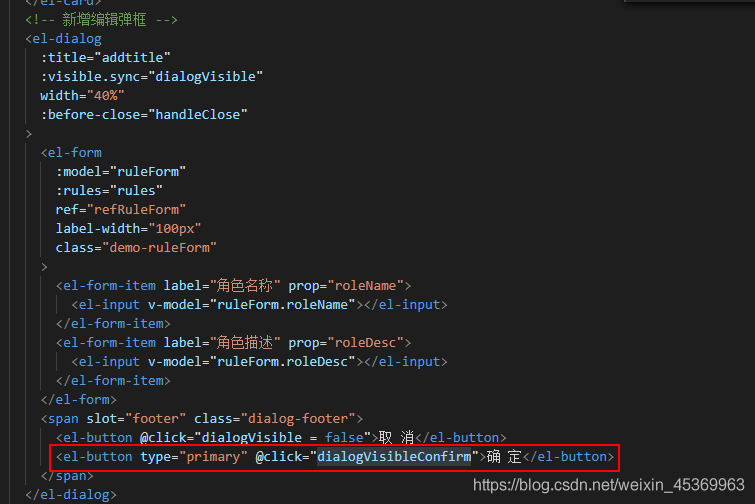Image resolution: width=755 pixels, height=504 pixels.
Task: Click the closing </el-form> tag
Action: tap(79, 400)
